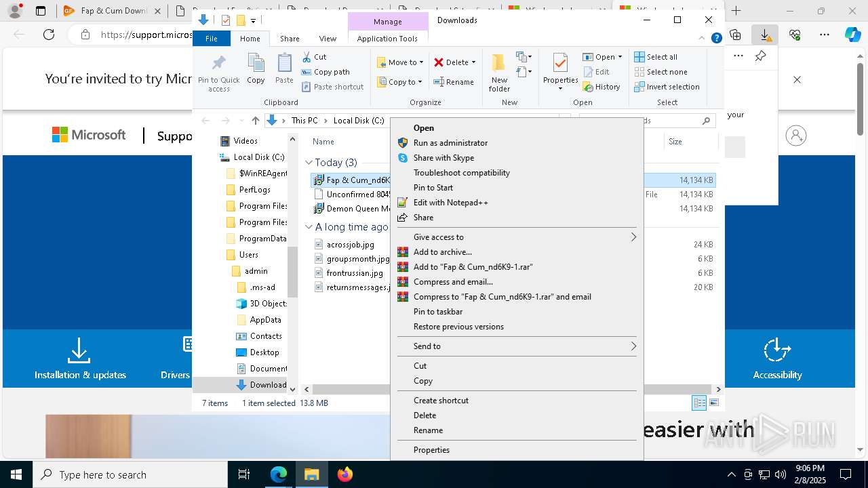This screenshot has width=868, height=488.
Task: Click Windows Start button
Action: point(16,474)
